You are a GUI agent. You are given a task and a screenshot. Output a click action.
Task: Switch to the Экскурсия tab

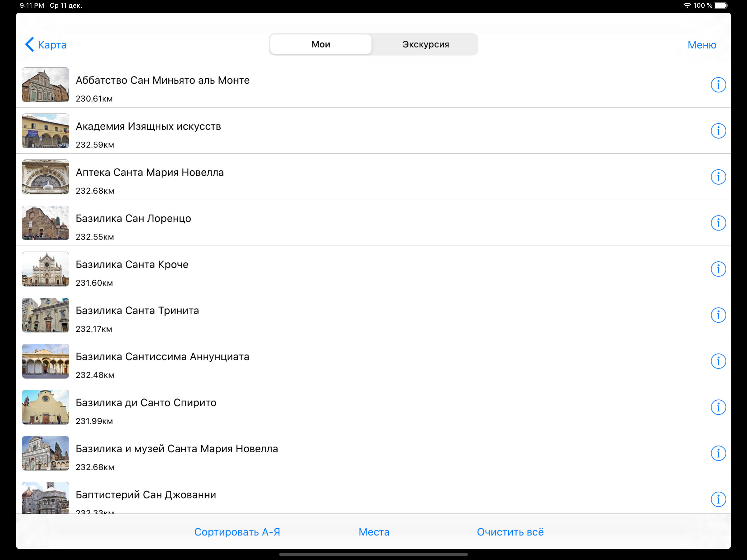[425, 44]
